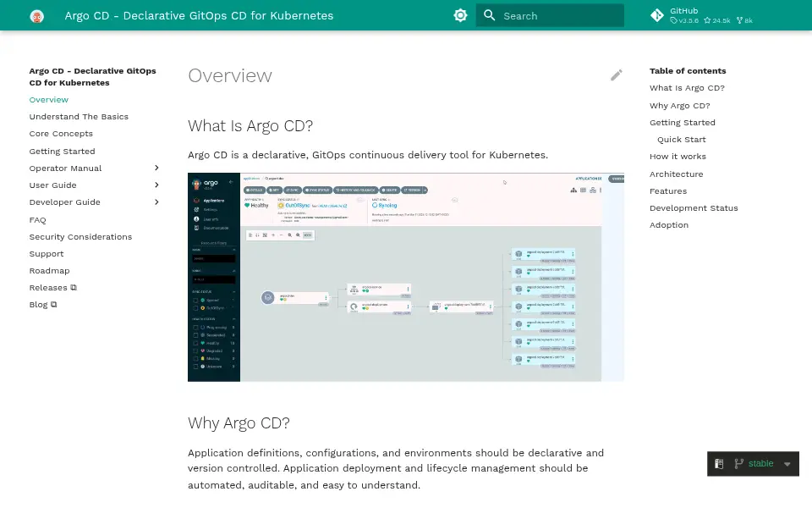The width and height of the screenshot is (812, 508).
Task: Open the Roadmap page
Action: point(49,271)
